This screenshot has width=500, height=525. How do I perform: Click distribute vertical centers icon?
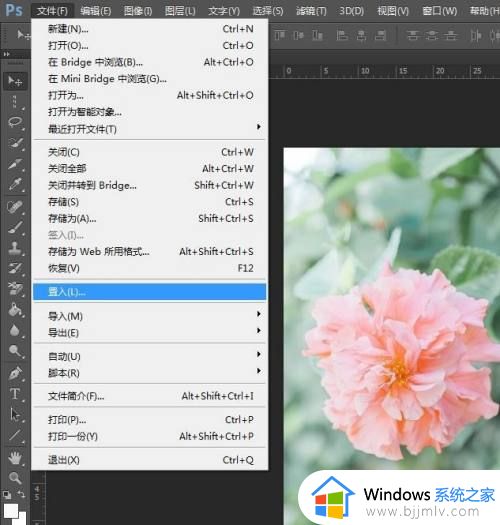point(432,35)
